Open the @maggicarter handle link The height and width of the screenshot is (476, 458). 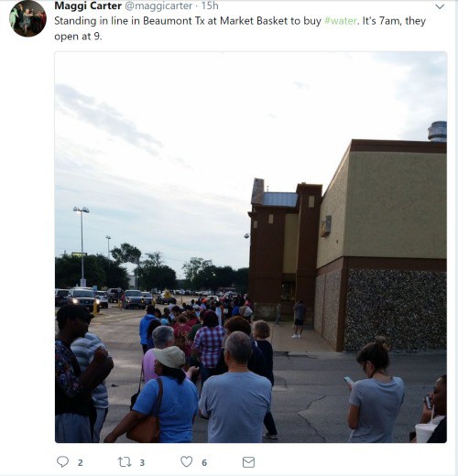[x=158, y=5]
